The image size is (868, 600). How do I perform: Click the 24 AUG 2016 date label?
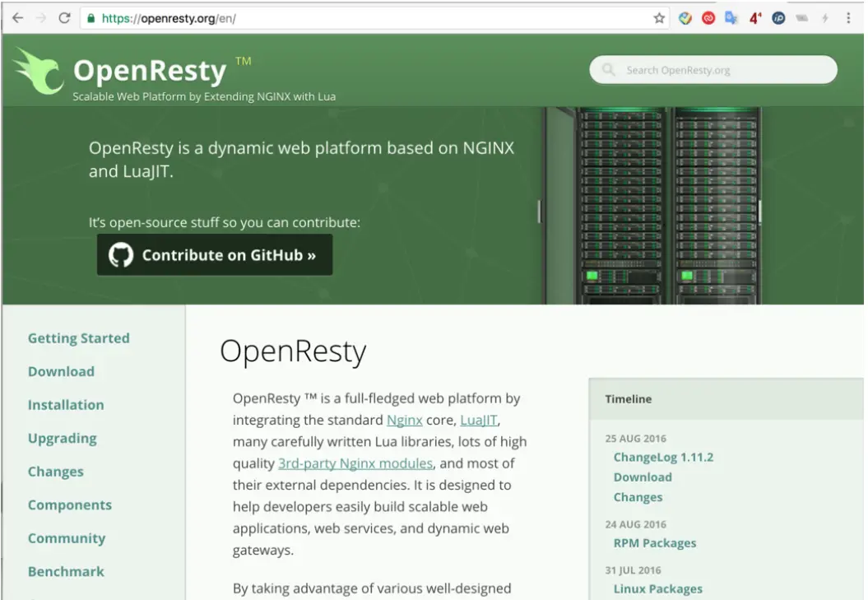click(635, 524)
